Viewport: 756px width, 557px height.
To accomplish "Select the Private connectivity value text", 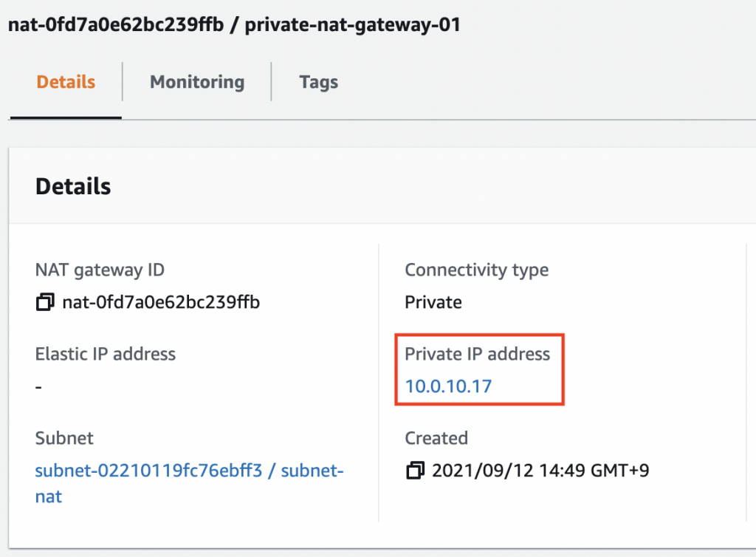I will point(433,302).
